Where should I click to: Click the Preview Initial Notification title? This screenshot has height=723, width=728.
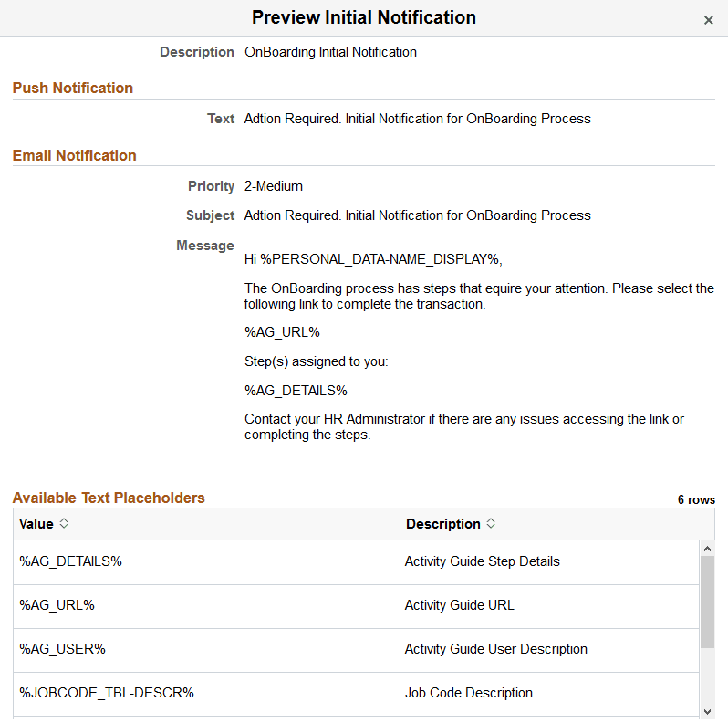(x=364, y=17)
